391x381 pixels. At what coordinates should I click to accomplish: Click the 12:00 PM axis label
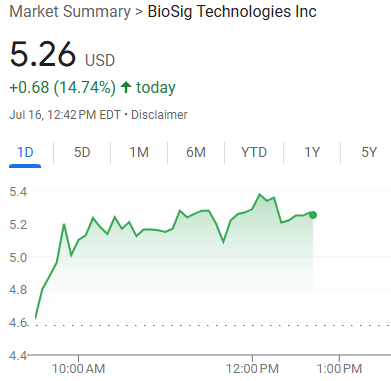click(x=252, y=369)
